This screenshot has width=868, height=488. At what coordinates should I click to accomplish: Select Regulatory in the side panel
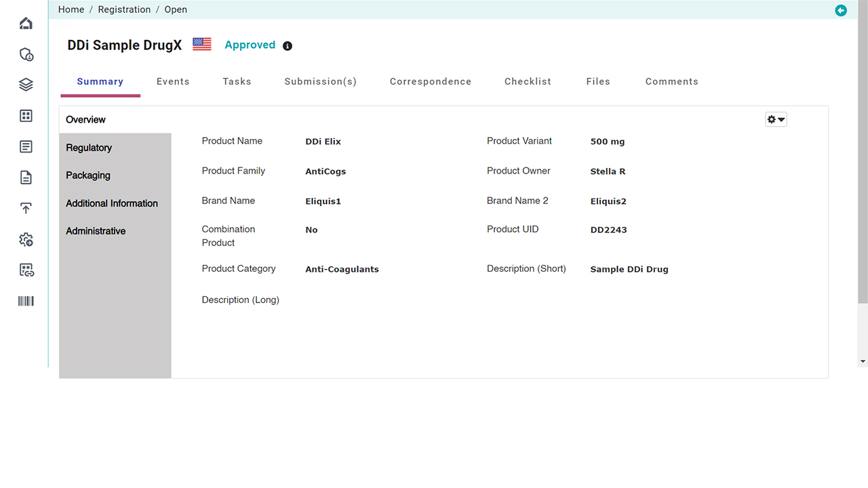coord(89,148)
